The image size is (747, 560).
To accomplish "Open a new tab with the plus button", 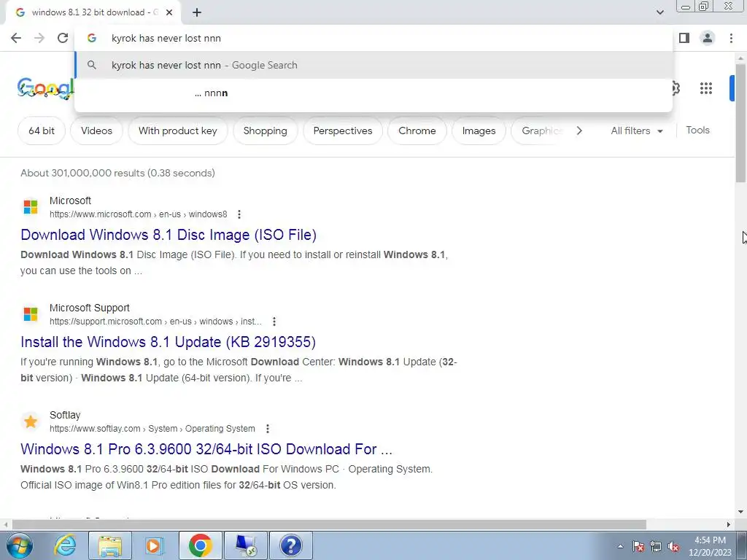I will [x=197, y=13].
